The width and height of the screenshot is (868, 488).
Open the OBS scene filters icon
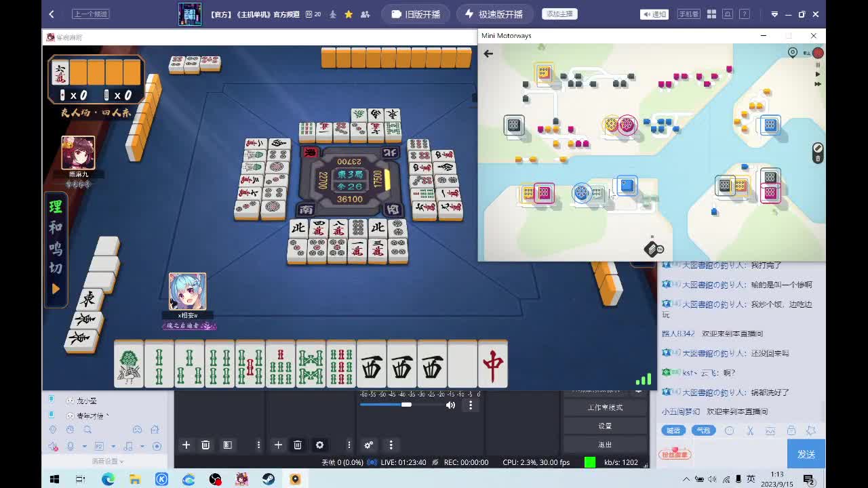(x=228, y=445)
